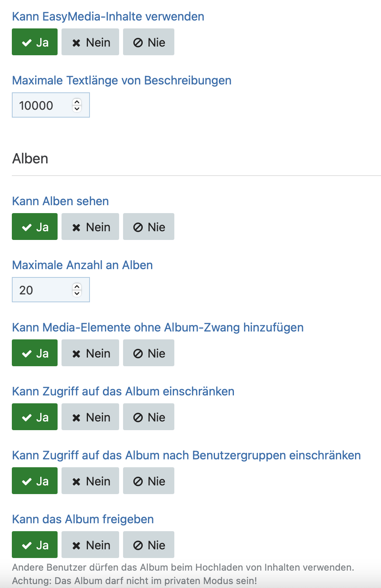Select Nie for EasyMedia-Inhalte verwenden
Screen dimensions: 381x588
[x=149, y=42]
